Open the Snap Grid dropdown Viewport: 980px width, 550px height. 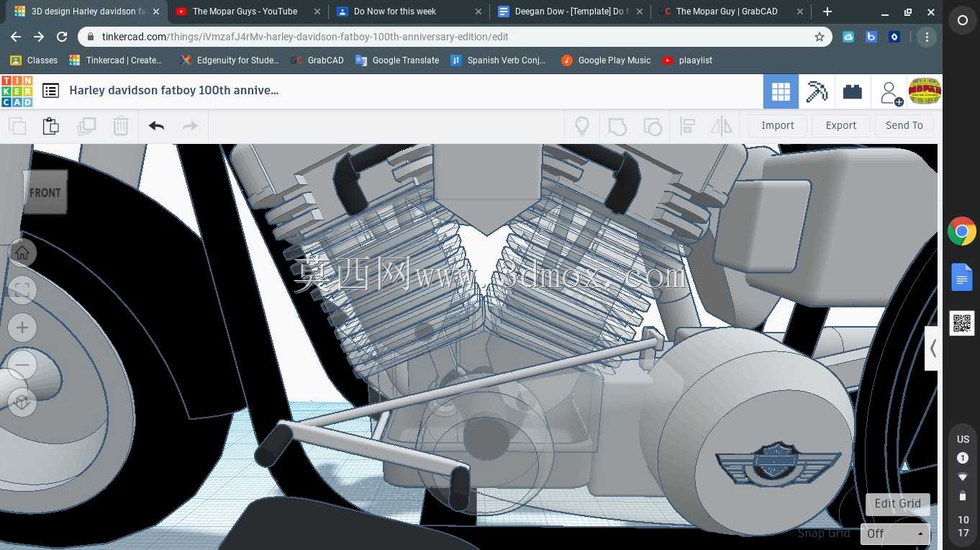[x=895, y=534]
